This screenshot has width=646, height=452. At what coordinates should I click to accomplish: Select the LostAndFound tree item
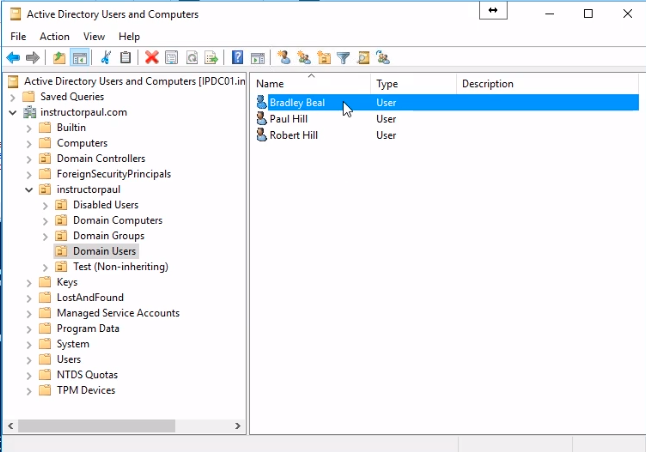90,297
